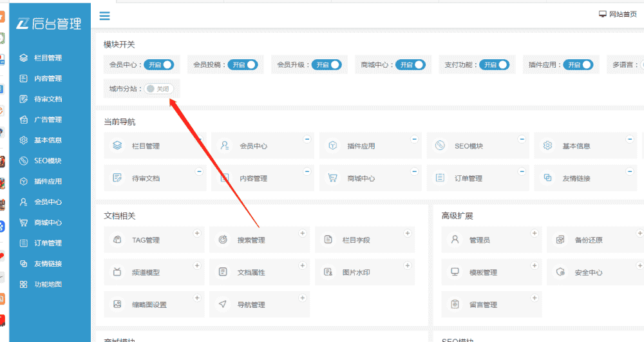The height and width of the screenshot is (342, 644).
Task: Click the 后台管理 logo
Action: point(50,24)
